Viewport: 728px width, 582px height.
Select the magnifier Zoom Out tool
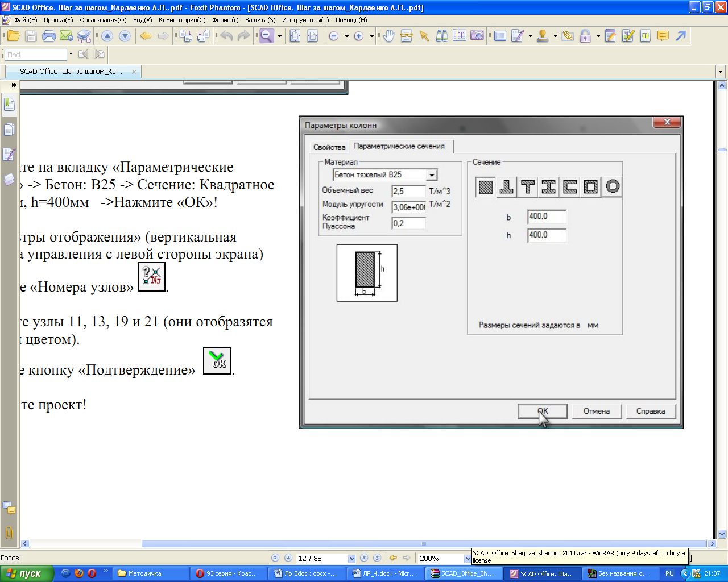pos(267,36)
